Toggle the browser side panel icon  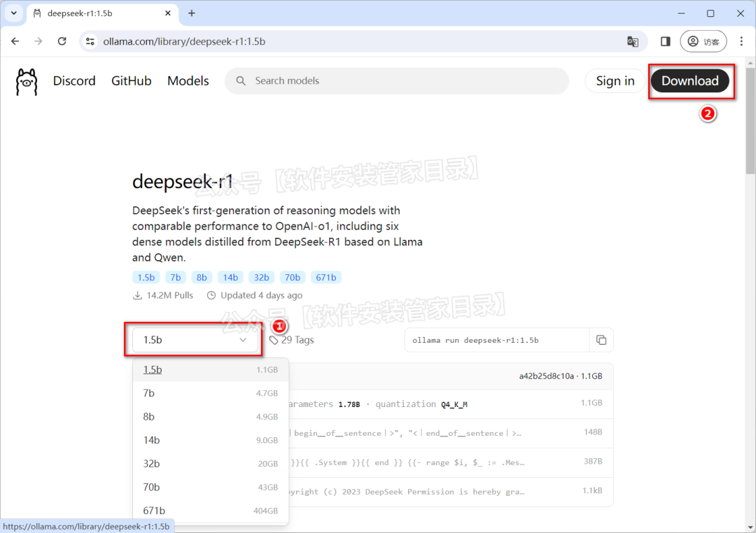pos(666,41)
